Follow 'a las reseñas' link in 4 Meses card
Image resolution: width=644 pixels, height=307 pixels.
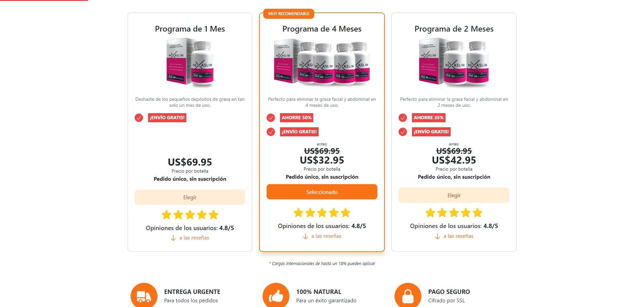326,236
